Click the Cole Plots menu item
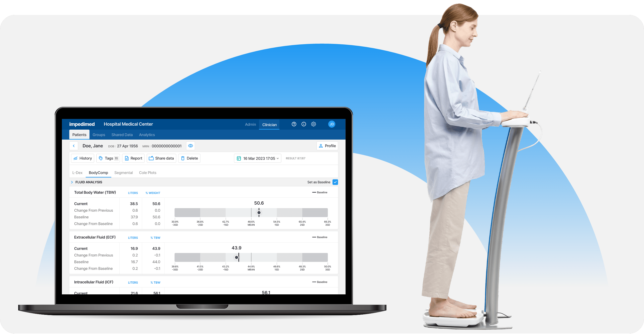Screen dimensions: 644x334 coord(148,172)
